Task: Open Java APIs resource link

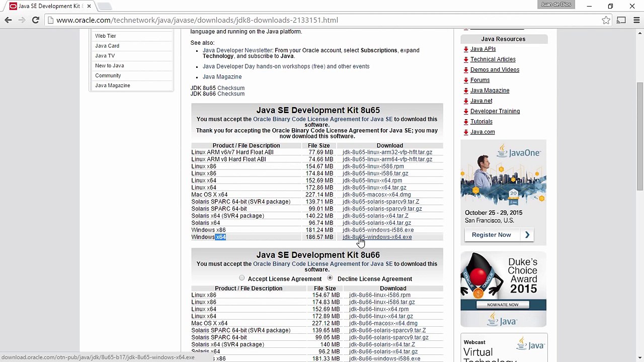Action: pos(483,49)
